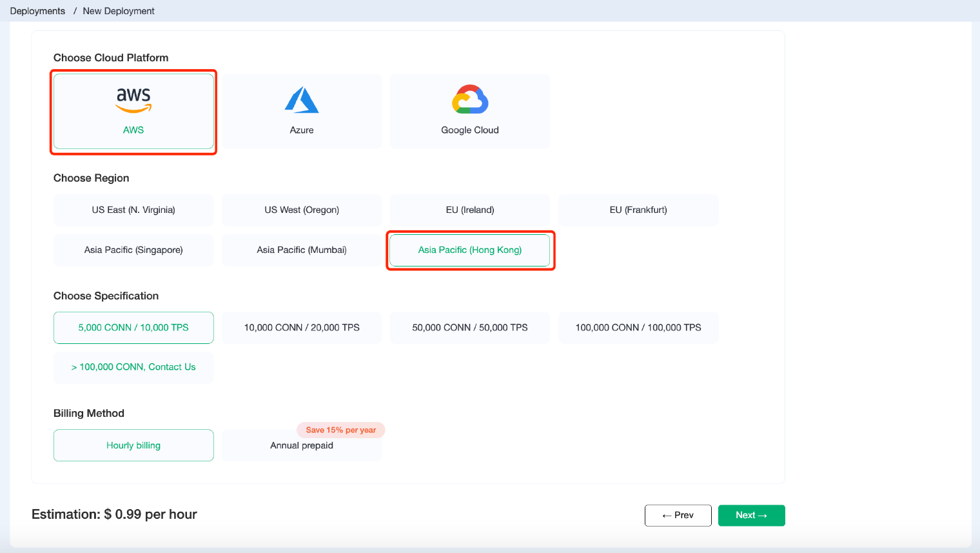Open the > 100,000 CONN Contact Us option
This screenshot has height=553, width=980.
coord(133,367)
